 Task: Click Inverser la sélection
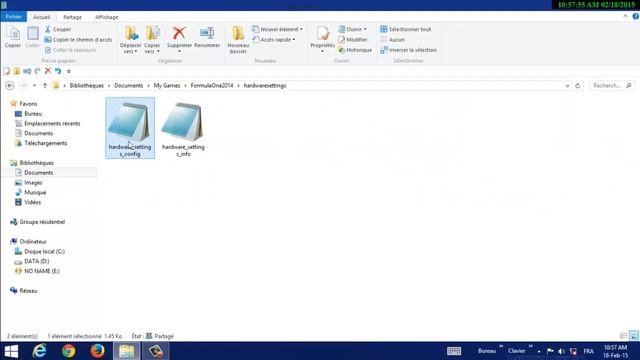click(x=409, y=50)
